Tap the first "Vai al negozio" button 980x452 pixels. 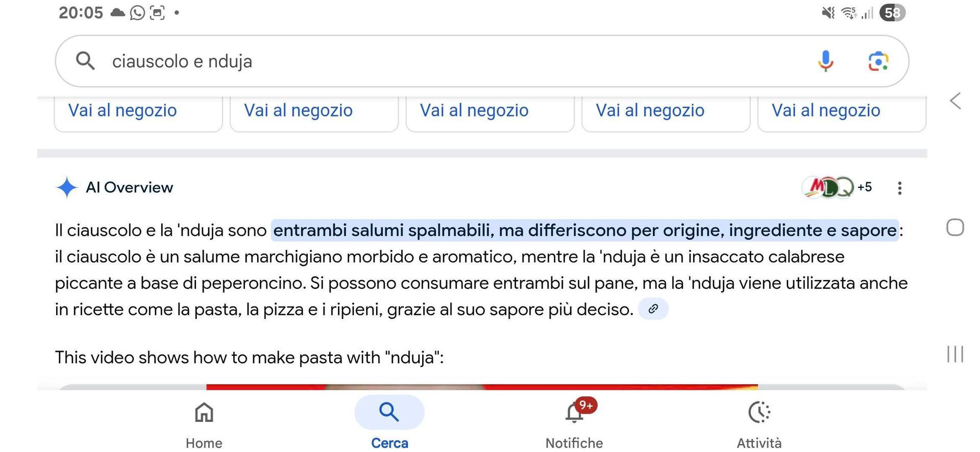point(123,111)
